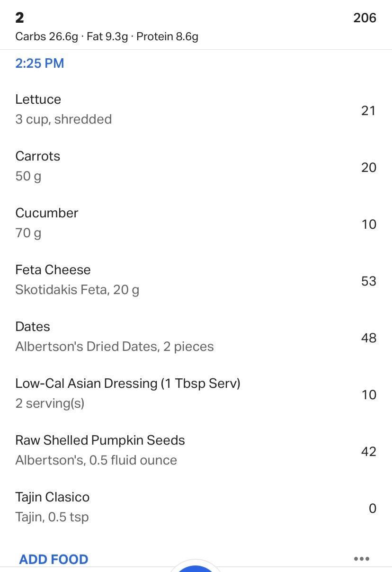Open the Lettuce food entry
Screen dimensions: 392x572
pos(196,109)
